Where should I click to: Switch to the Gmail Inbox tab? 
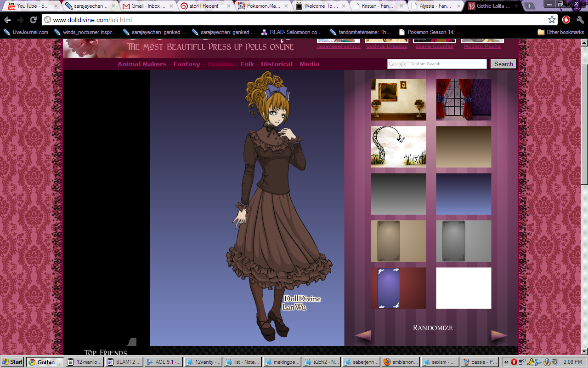tap(145, 6)
